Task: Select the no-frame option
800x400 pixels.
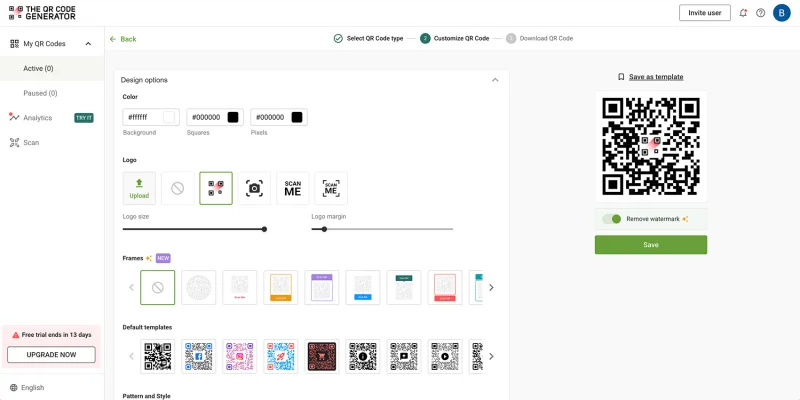Action: 158,288
